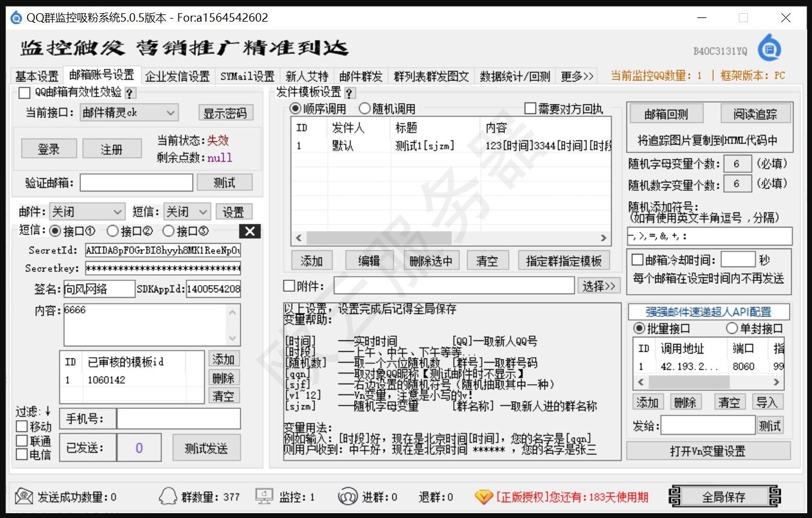Click the 签名 field containing 向风网络
This screenshot has height=518, width=812.
pyautogui.click(x=99, y=289)
